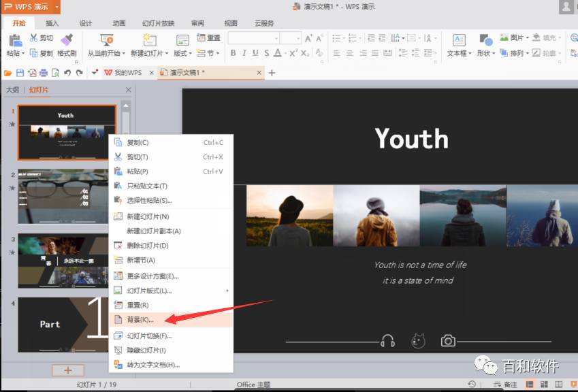The width and height of the screenshot is (578, 392).
Task: Click the Print icon in the quick toolbar
Action: (x=44, y=73)
